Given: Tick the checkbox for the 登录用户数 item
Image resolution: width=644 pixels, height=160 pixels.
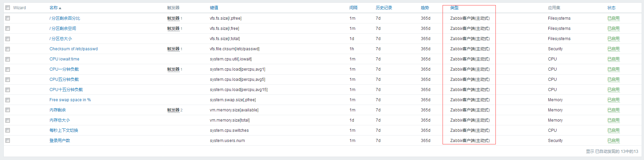Looking at the screenshot, I should 8,141.
